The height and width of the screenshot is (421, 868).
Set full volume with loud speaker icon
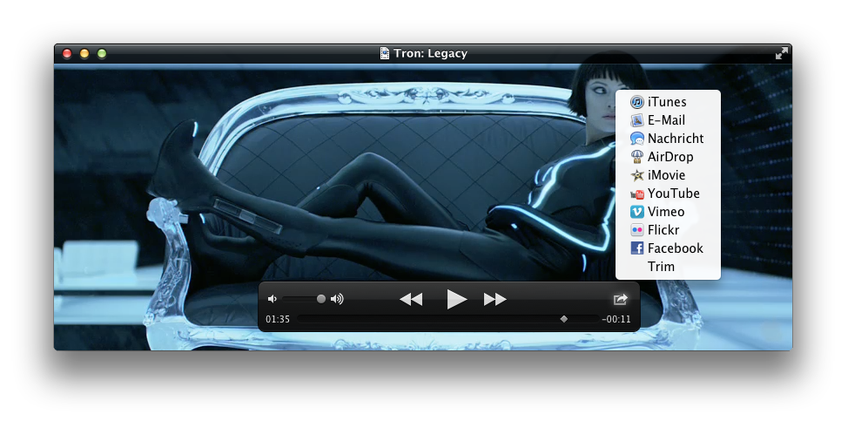[x=337, y=299]
